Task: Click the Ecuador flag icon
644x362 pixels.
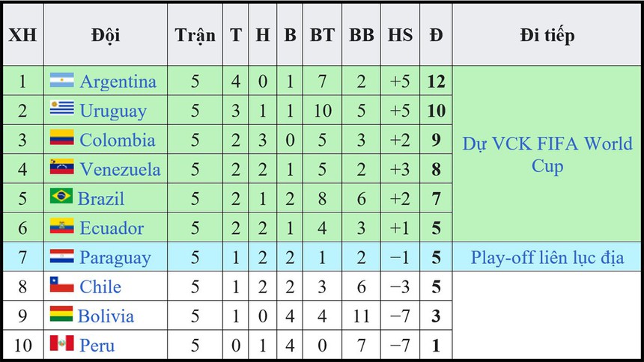Action: (x=61, y=227)
